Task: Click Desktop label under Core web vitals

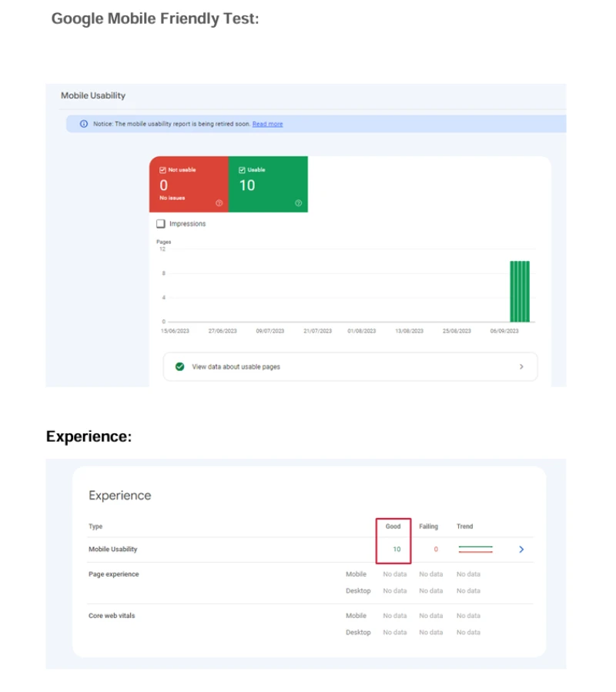Action: click(x=358, y=633)
